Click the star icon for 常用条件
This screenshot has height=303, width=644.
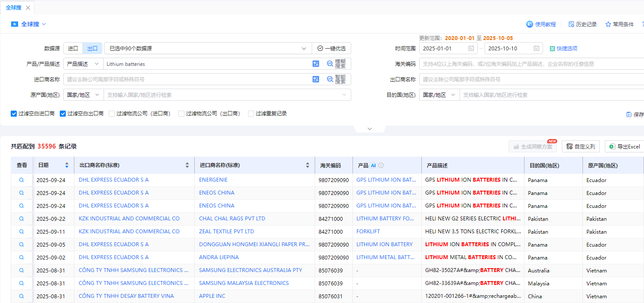click(607, 24)
